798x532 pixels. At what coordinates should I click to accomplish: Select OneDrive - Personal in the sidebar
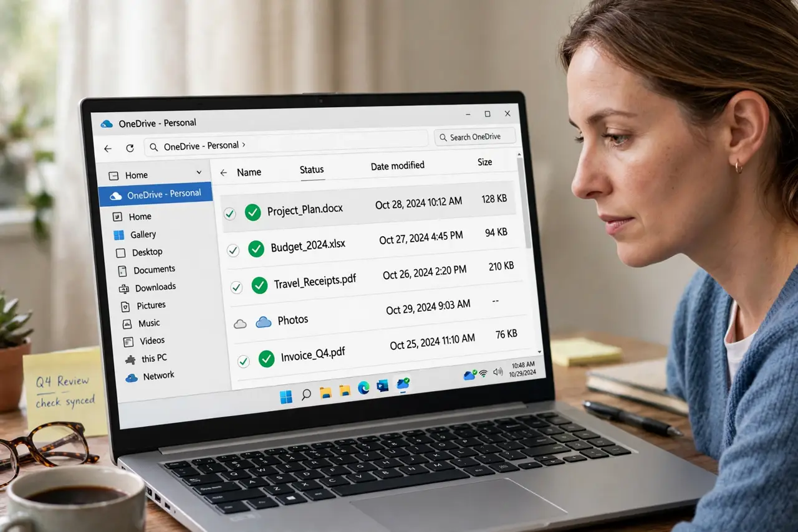pos(155,194)
